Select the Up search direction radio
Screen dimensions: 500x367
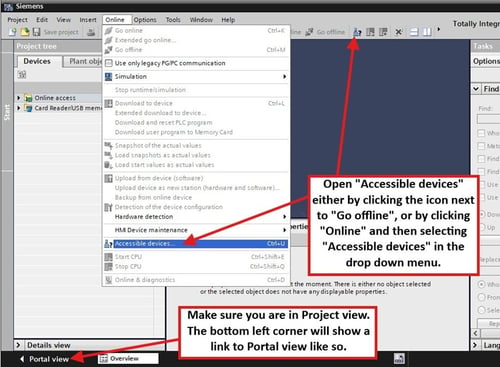[482, 227]
